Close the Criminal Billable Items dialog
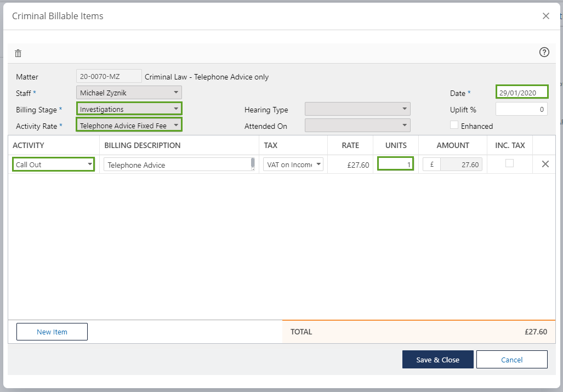563x392 pixels. pos(545,16)
